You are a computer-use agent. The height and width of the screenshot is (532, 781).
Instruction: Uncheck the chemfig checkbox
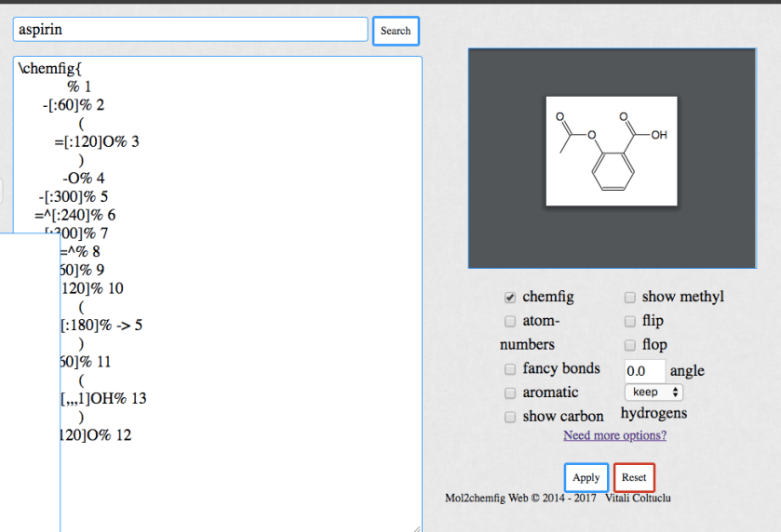click(510, 298)
